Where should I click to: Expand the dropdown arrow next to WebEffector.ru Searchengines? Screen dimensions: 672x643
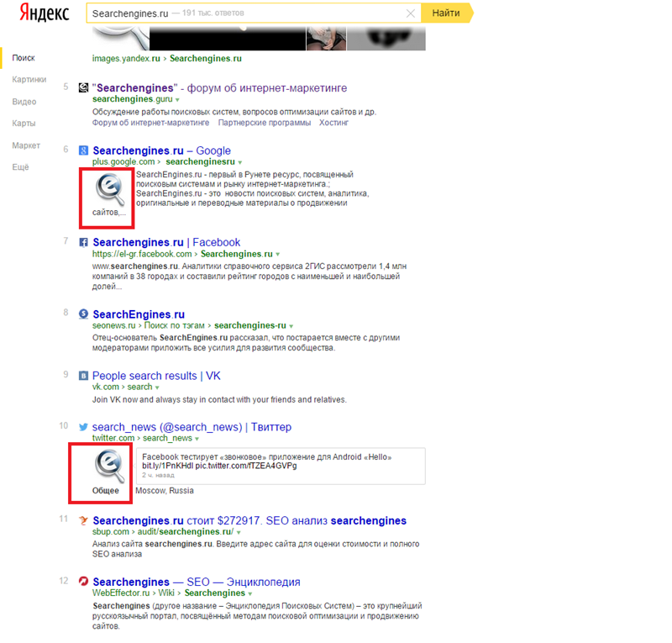click(250, 593)
